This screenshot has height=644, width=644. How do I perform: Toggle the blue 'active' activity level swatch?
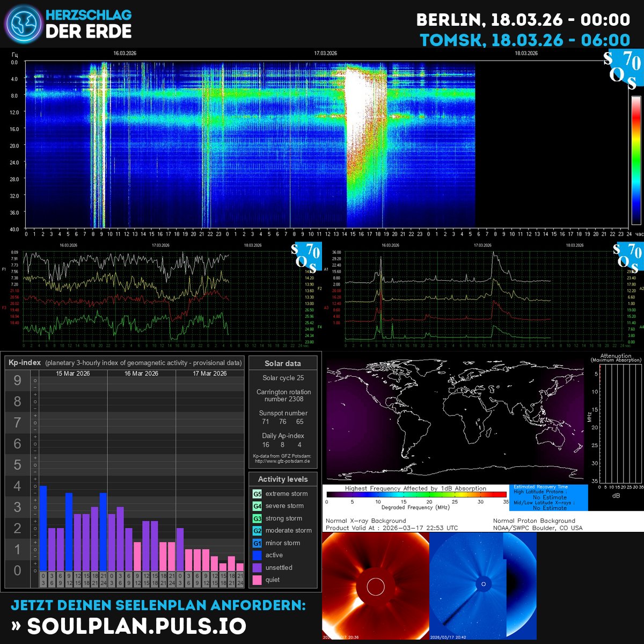click(x=256, y=555)
